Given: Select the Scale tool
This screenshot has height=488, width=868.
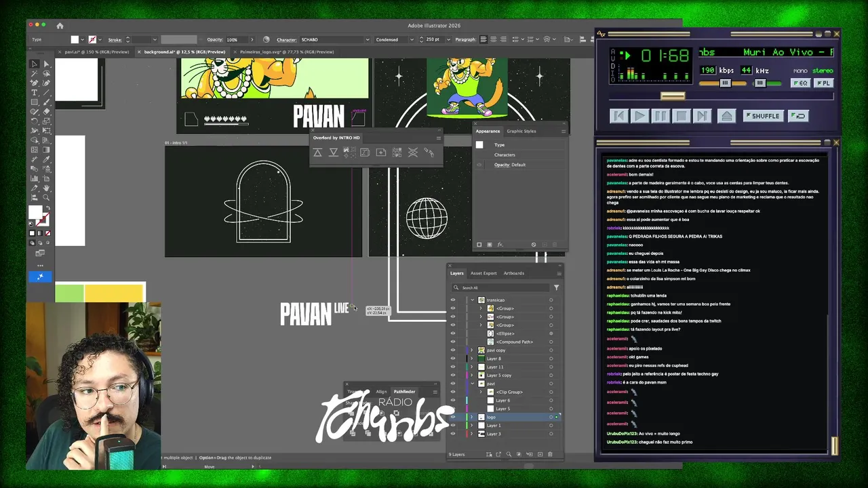Looking at the screenshot, I should (47, 121).
